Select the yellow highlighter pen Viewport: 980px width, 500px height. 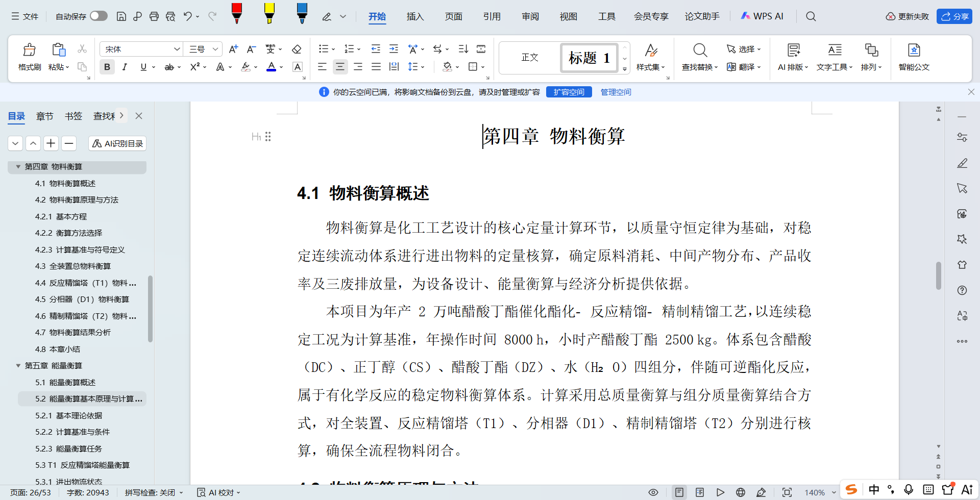[x=269, y=13]
